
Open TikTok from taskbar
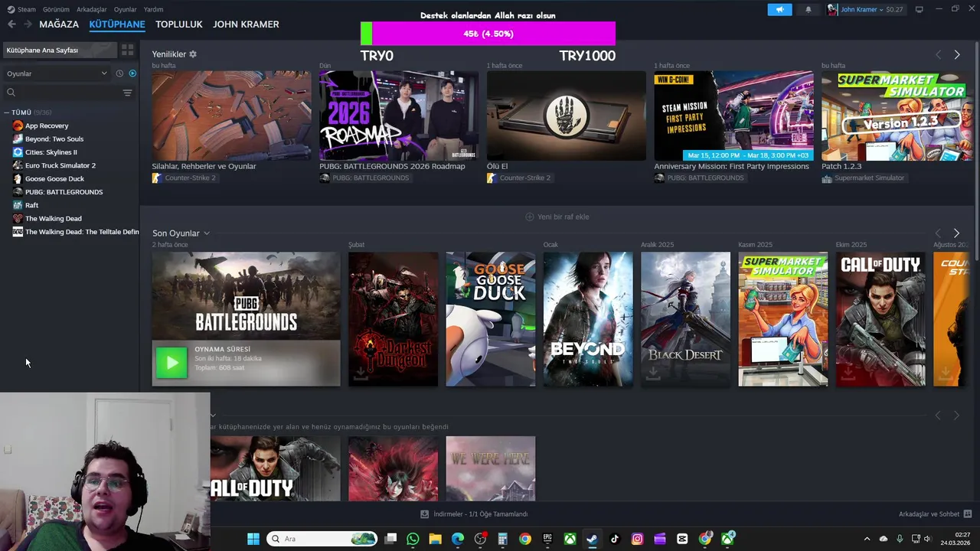[615, 539]
